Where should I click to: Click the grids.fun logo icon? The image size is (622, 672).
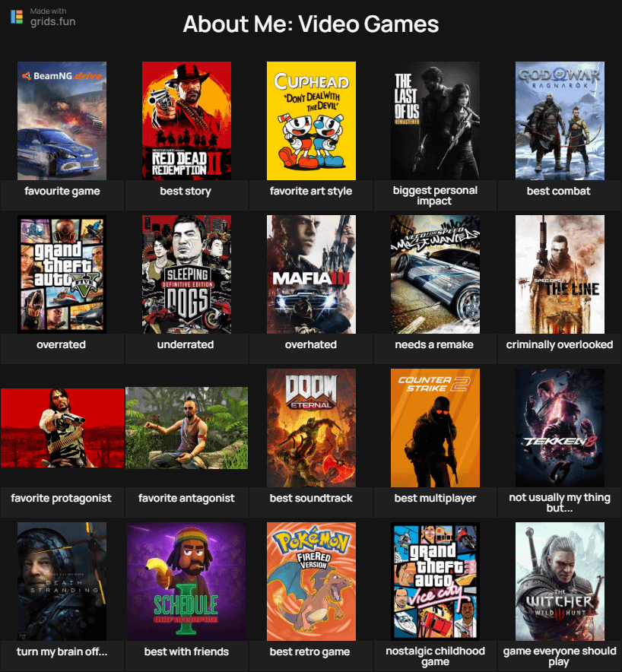[x=17, y=17]
